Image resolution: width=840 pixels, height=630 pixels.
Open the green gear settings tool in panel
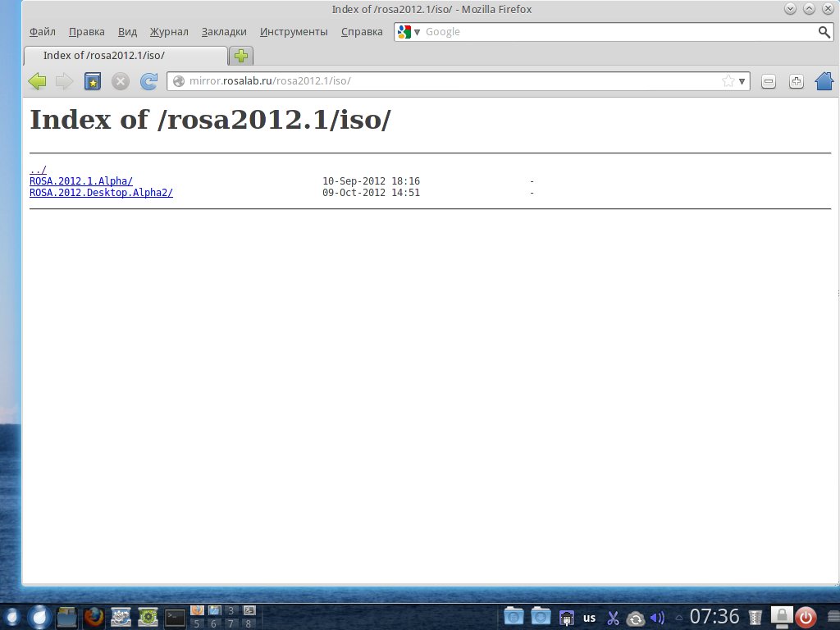(x=148, y=617)
